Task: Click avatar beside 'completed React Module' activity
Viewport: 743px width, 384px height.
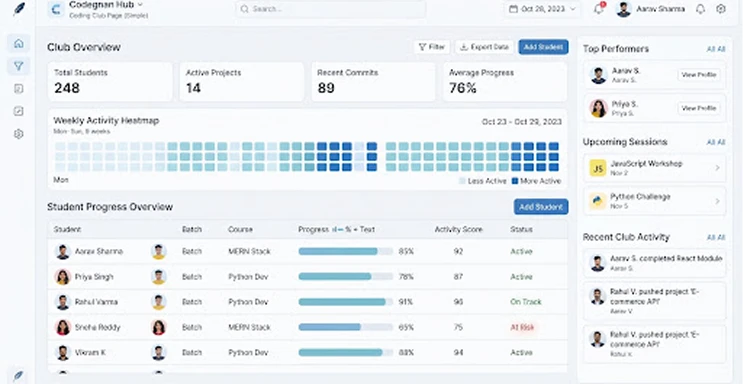Action: [x=598, y=263]
